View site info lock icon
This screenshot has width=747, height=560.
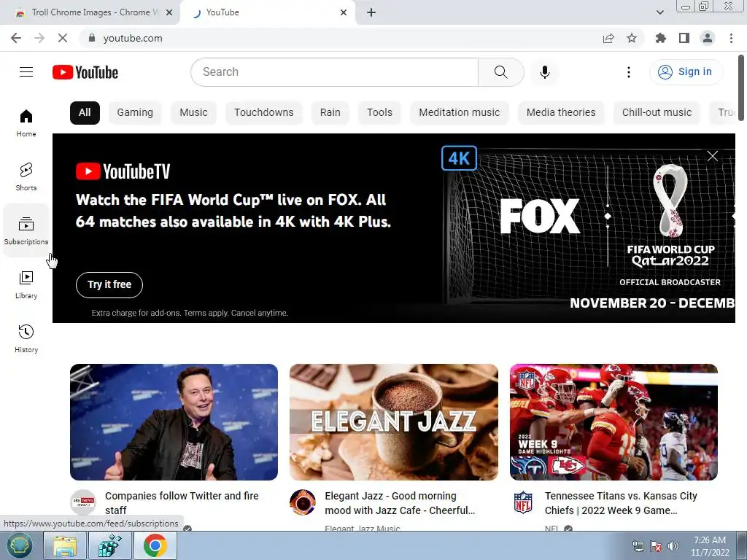92,38
